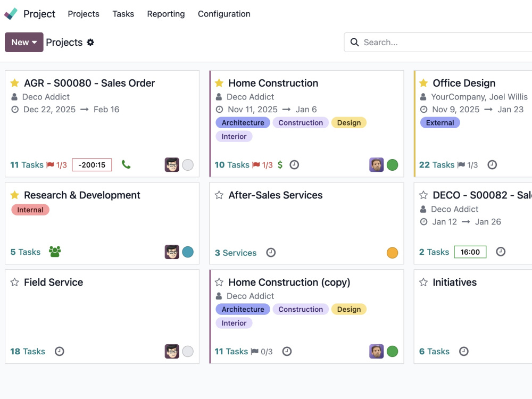Open 3 Services link on After-Sales Services
Image resolution: width=532 pixels, height=399 pixels.
click(x=236, y=253)
